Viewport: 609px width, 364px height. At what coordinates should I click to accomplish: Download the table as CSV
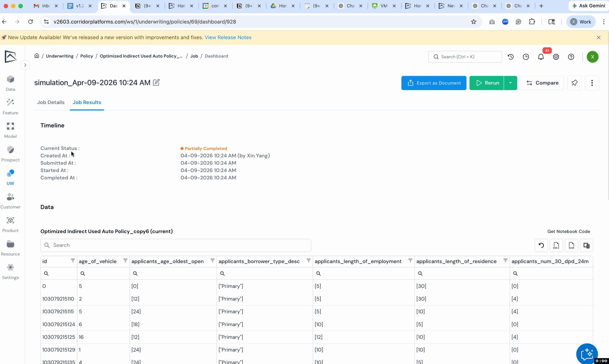point(556,245)
